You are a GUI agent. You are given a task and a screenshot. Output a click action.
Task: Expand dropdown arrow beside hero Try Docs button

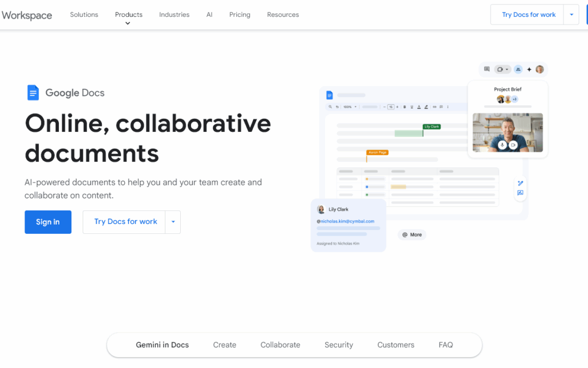coord(173,222)
